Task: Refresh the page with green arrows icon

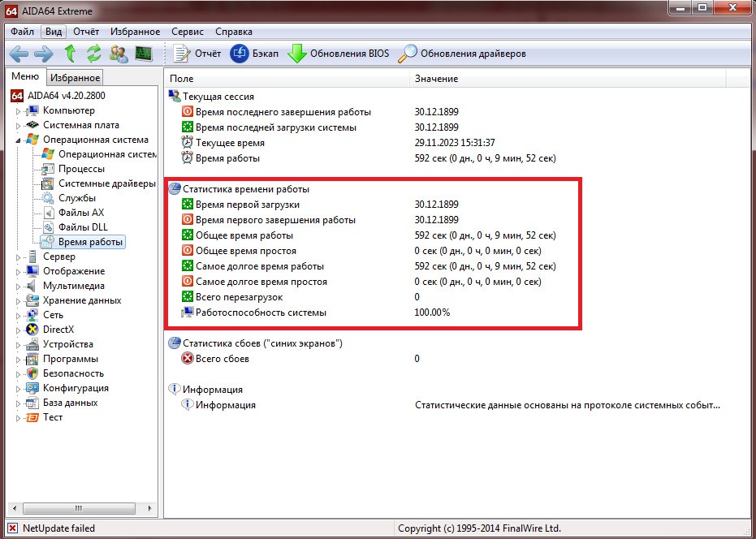Action: pyautogui.click(x=94, y=54)
